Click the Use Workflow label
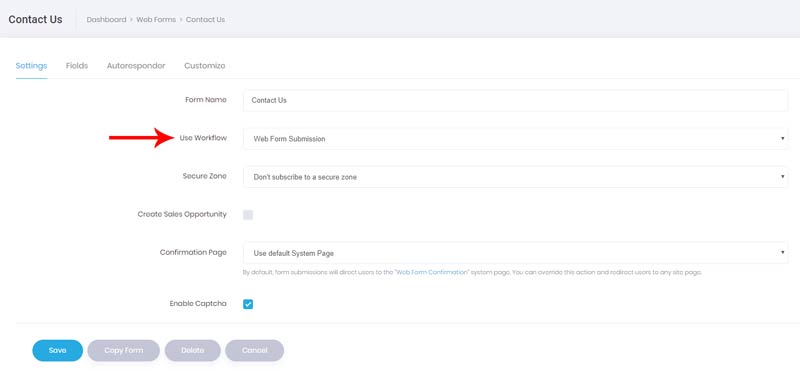 [x=203, y=138]
